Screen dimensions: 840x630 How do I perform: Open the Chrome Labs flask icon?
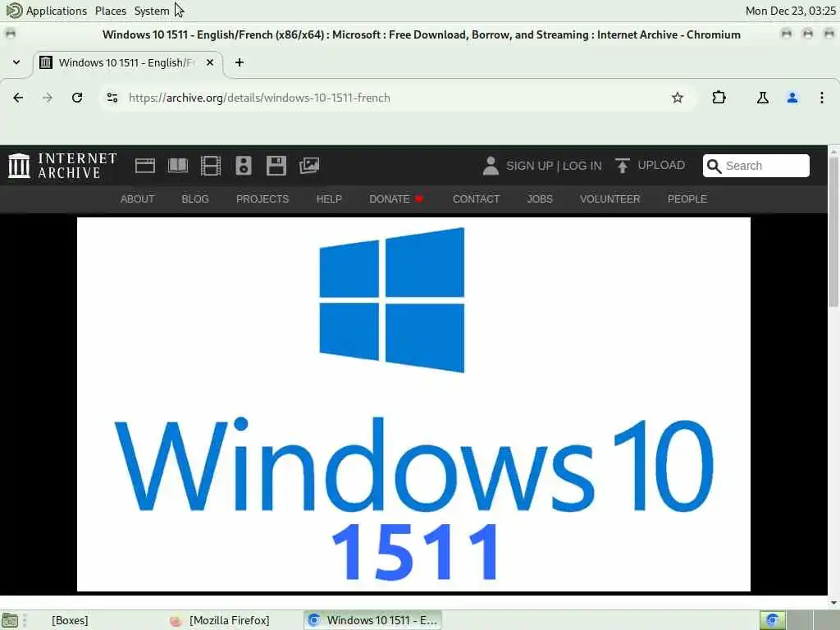coord(762,98)
